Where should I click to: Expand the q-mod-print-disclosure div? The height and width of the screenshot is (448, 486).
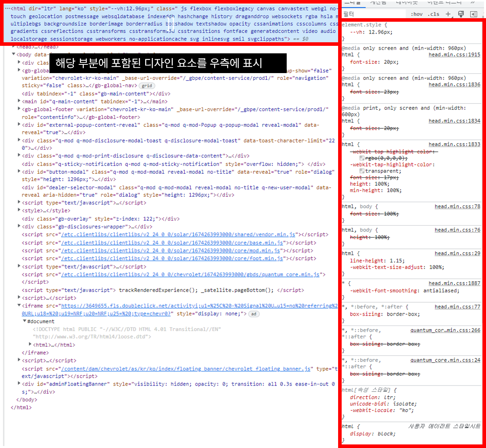coord(19,156)
